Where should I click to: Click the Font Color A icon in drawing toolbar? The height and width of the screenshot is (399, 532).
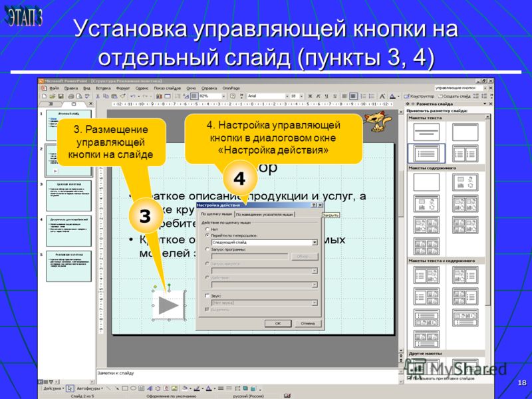point(209,388)
